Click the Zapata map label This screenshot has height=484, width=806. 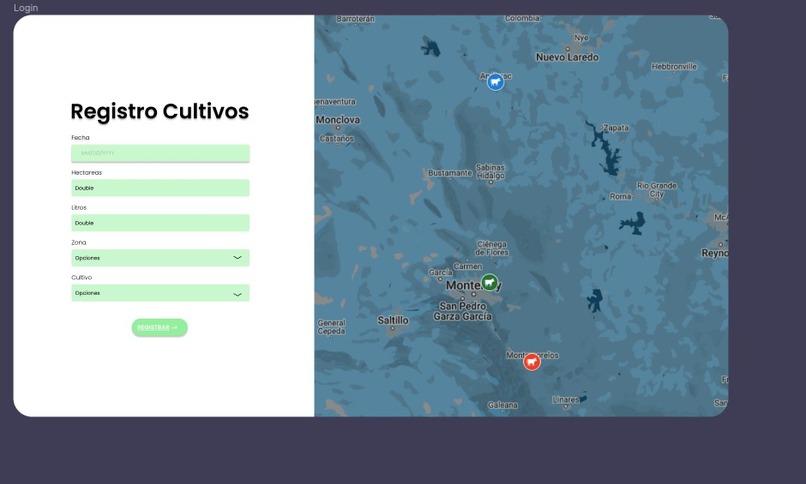coord(615,128)
